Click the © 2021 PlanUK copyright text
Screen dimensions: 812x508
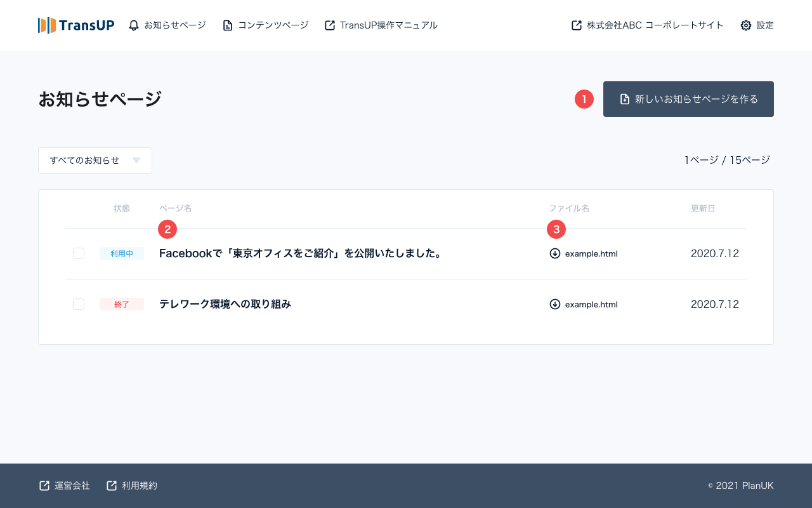[x=741, y=486]
